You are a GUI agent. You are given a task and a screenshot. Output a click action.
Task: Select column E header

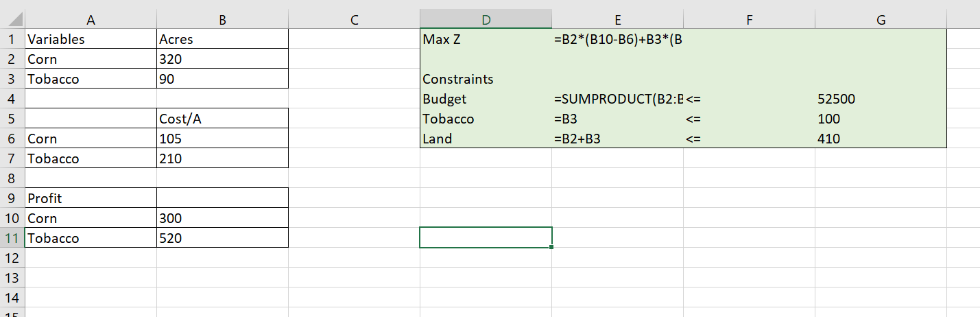(617, 20)
